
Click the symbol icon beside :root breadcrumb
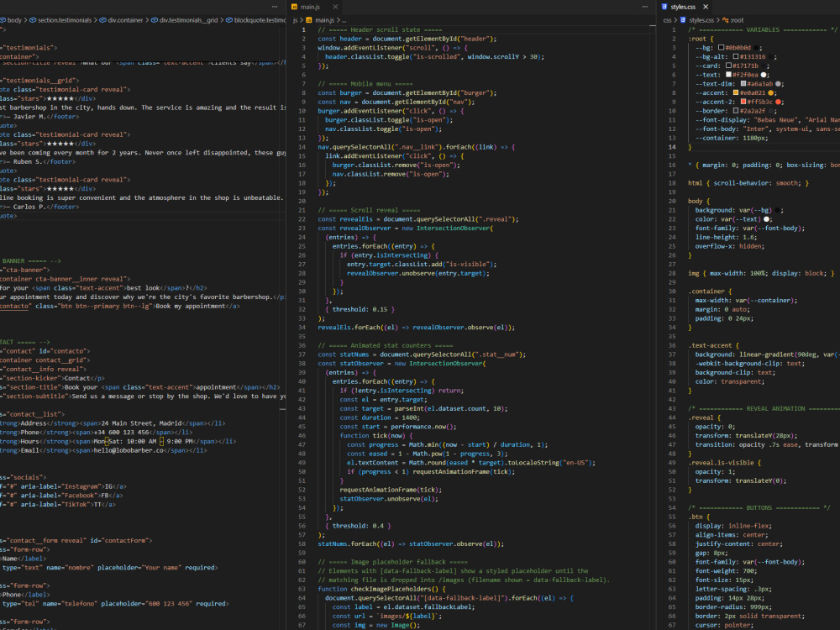pos(725,20)
